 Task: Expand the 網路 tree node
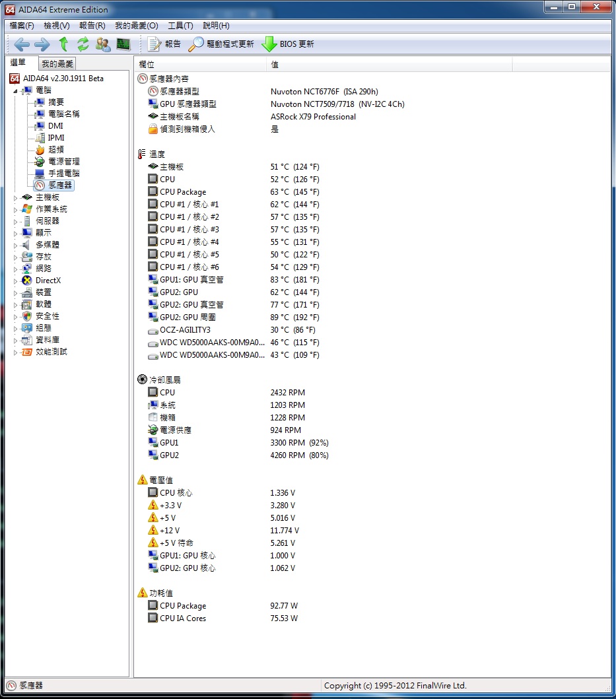tap(16, 269)
